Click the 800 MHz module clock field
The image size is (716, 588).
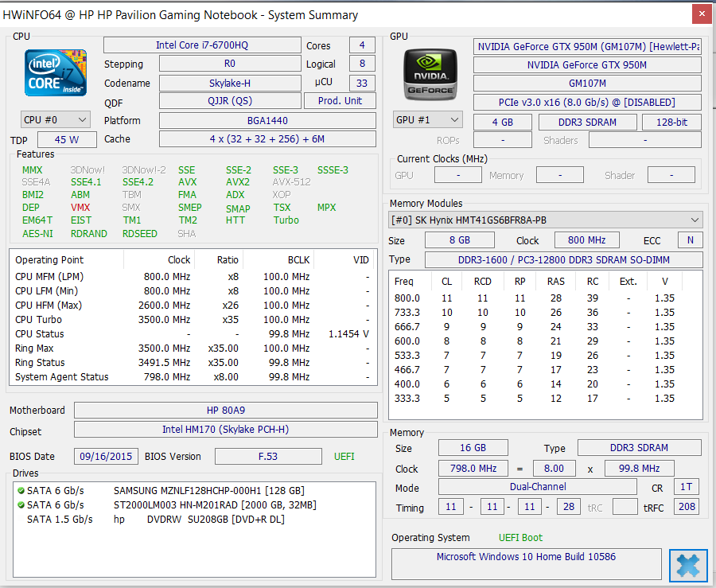[587, 240]
